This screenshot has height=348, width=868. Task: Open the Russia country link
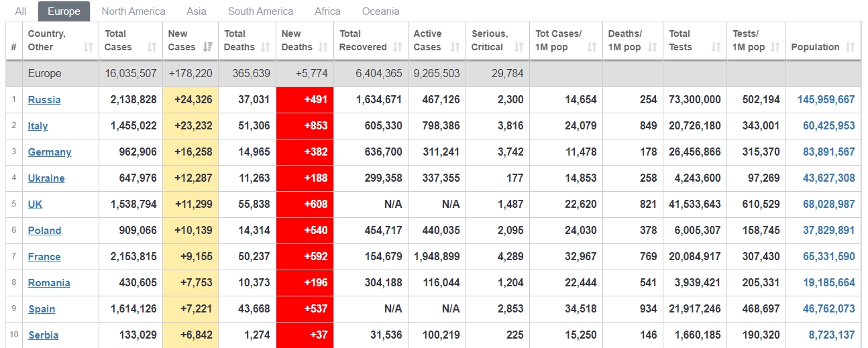(x=44, y=100)
